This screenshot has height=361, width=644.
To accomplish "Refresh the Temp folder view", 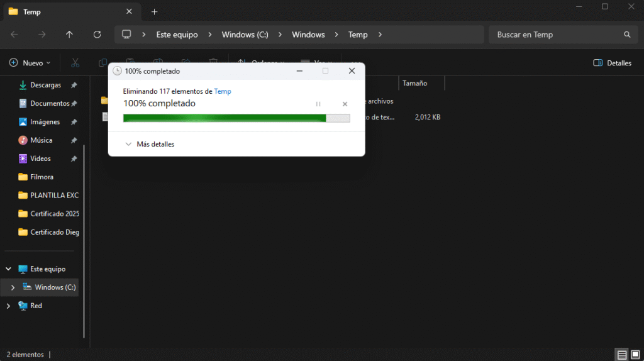I will tap(97, 35).
